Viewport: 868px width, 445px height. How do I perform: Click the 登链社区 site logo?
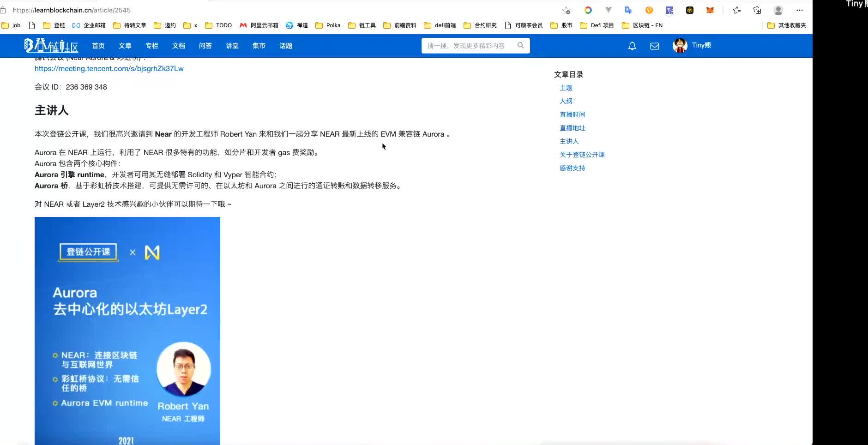point(51,45)
